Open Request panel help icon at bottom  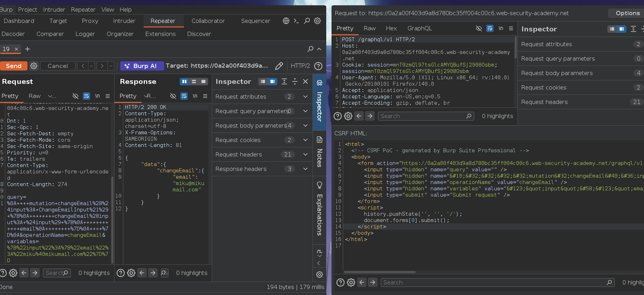click(3, 273)
